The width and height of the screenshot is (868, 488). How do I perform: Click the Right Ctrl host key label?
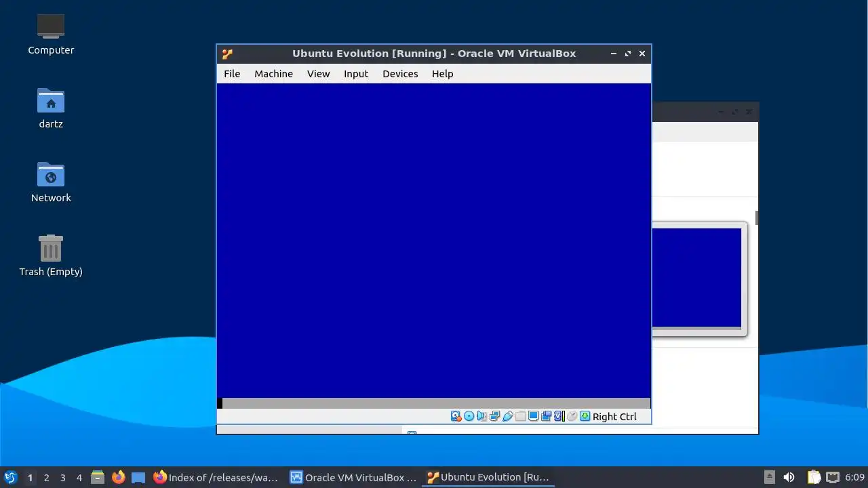[614, 417]
